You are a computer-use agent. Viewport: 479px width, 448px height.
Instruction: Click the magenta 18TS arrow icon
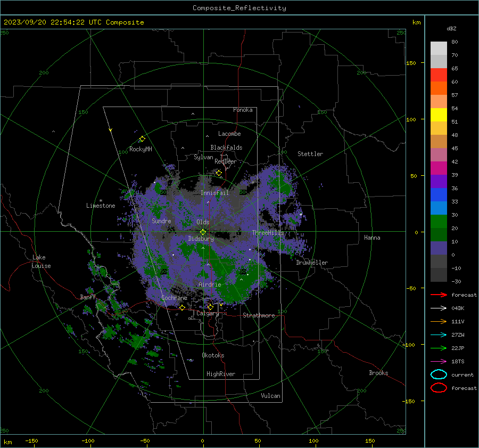point(439,361)
